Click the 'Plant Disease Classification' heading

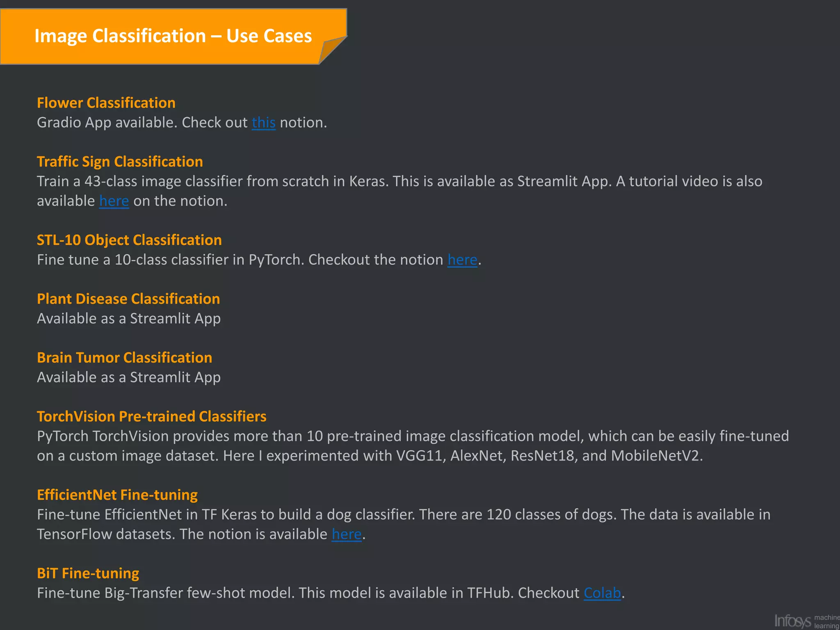pyautogui.click(x=128, y=299)
